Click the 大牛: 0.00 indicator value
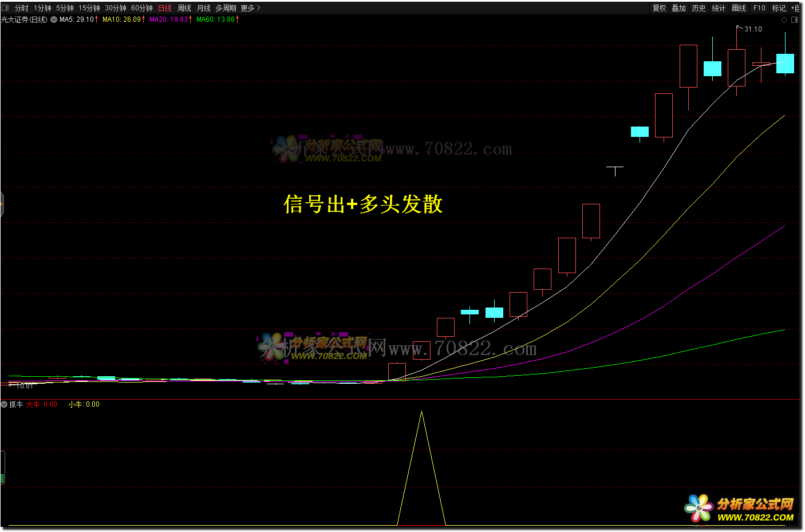Screen dimensions: 805x532 coord(42,404)
